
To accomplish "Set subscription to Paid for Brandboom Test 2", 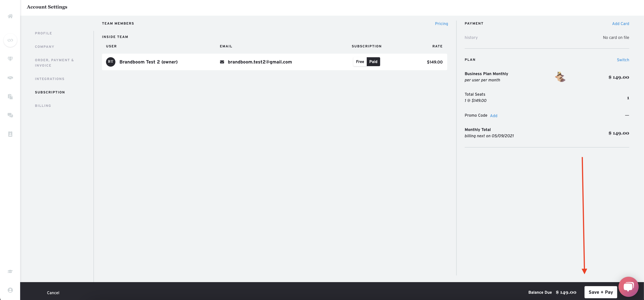I will (373, 62).
